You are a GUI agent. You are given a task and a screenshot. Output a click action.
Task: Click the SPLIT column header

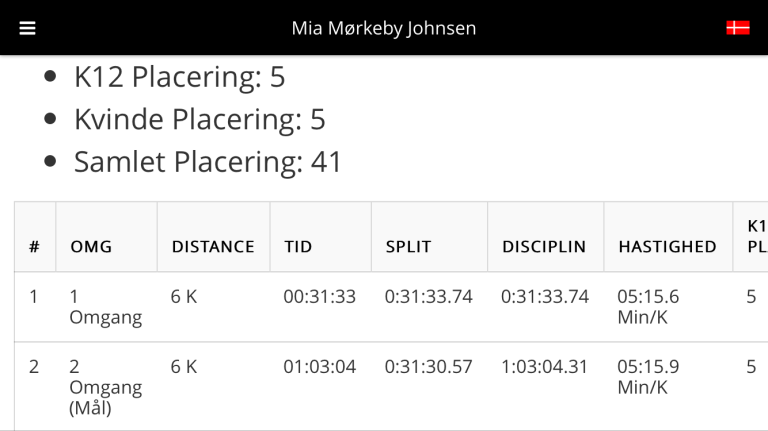[x=407, y=247]
